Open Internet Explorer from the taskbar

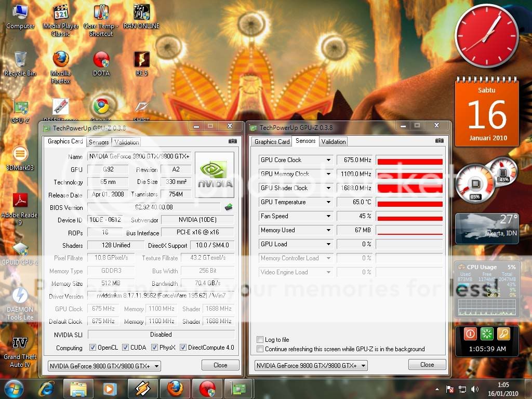tap(46, 389)
